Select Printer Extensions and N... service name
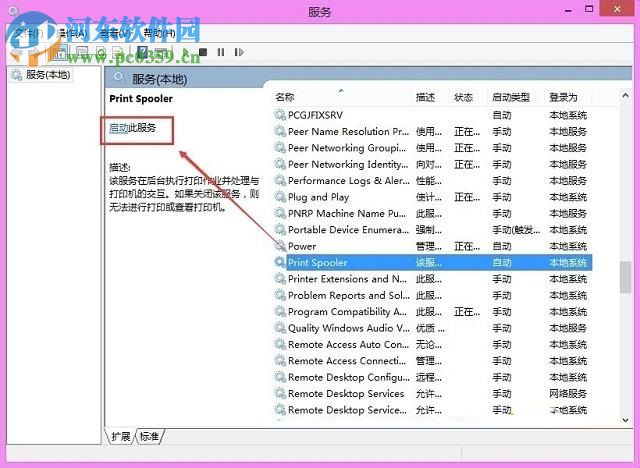Image resolution: width=640 pixels, height=468 pixels. (347, 279)
